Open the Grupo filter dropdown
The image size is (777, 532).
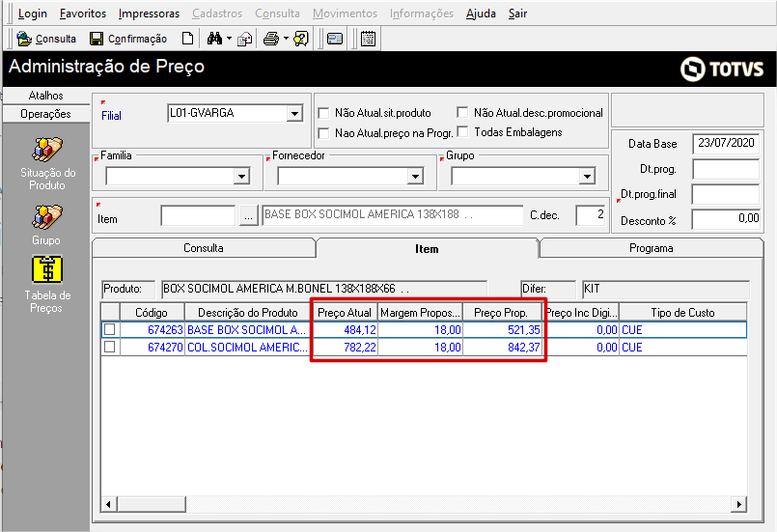pos(587,176)
